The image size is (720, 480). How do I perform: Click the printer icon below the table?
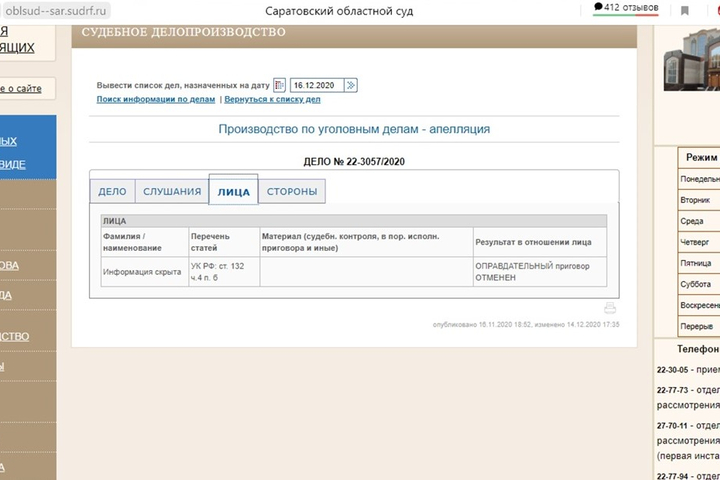click(610, 308)
